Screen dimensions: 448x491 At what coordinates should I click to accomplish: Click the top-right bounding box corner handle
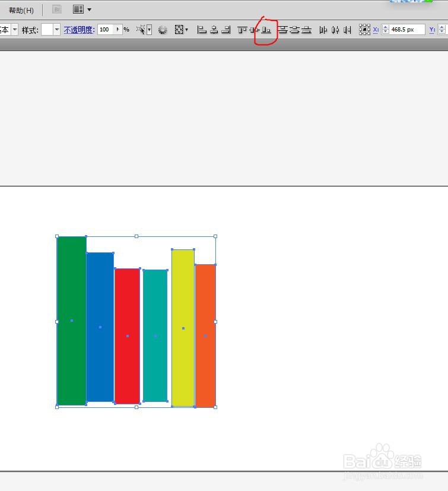coord(215,236)
